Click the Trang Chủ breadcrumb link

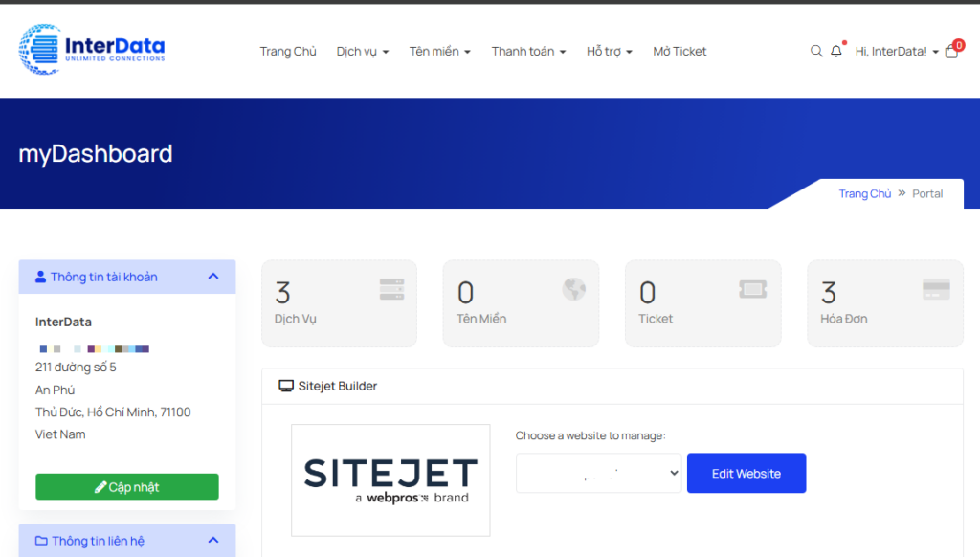(865, 193)
